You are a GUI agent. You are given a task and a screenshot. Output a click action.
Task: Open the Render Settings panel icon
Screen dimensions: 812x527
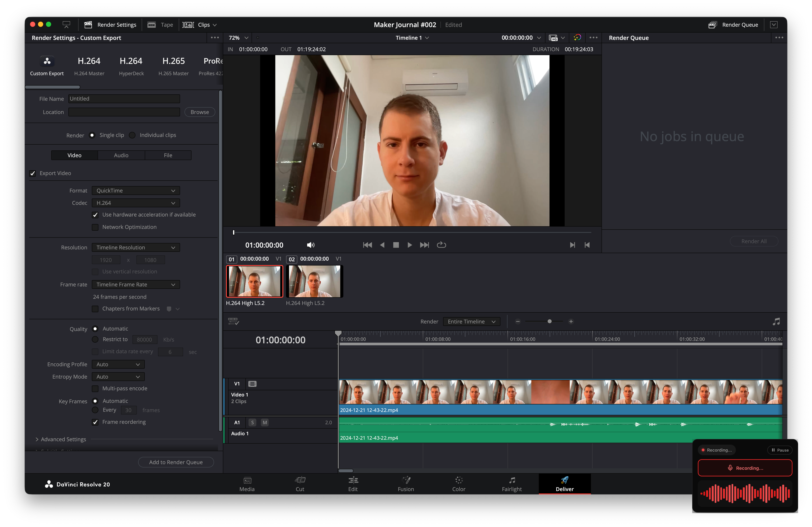(x=88, y=24)
